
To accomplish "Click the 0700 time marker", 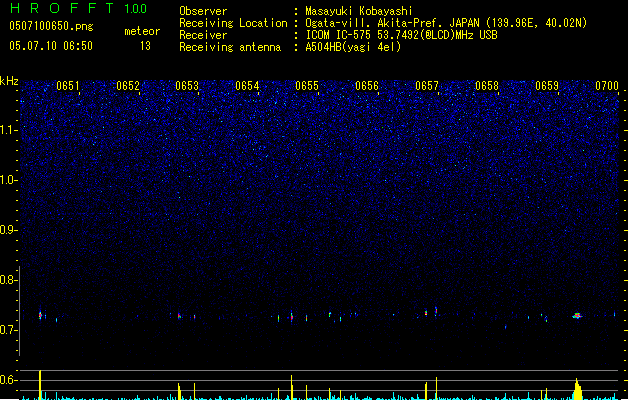I will [x=607, y=86].
